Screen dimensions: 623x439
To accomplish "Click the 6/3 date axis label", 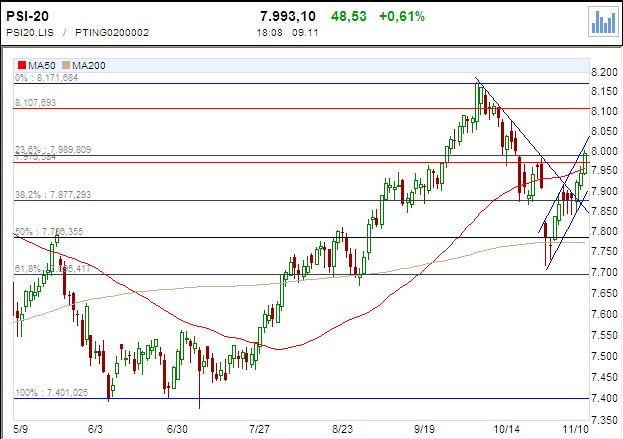I will tap(95, 429).
